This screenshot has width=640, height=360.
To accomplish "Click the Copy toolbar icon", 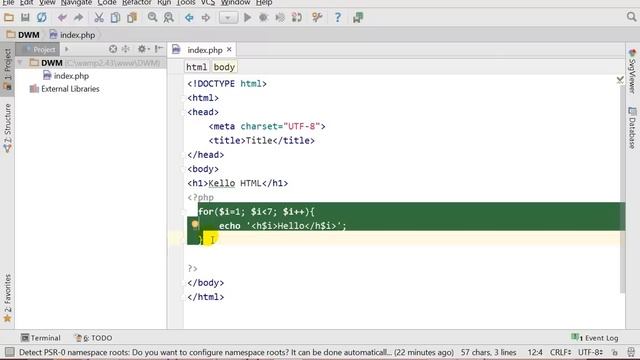I will (116, 18).
